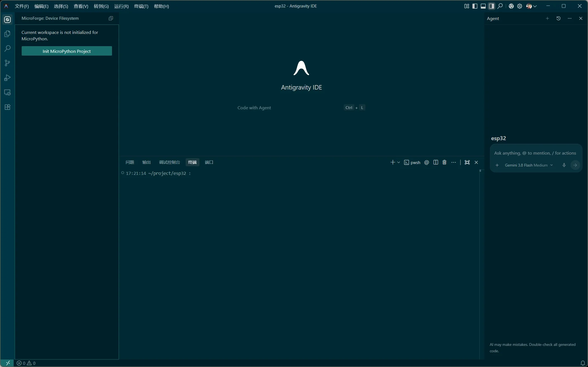Open the Explorer files view
The height and width of the screenshot is (367, 588).
click(x=8, y=34)
